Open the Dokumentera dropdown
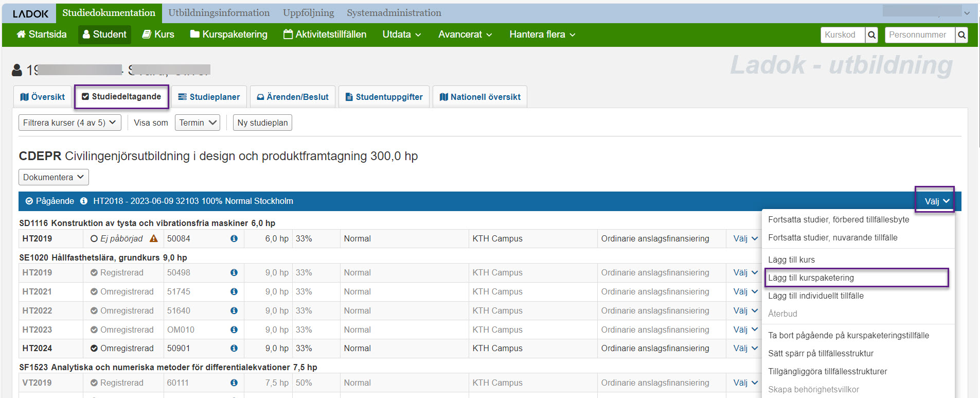 (x=54, y=178)
